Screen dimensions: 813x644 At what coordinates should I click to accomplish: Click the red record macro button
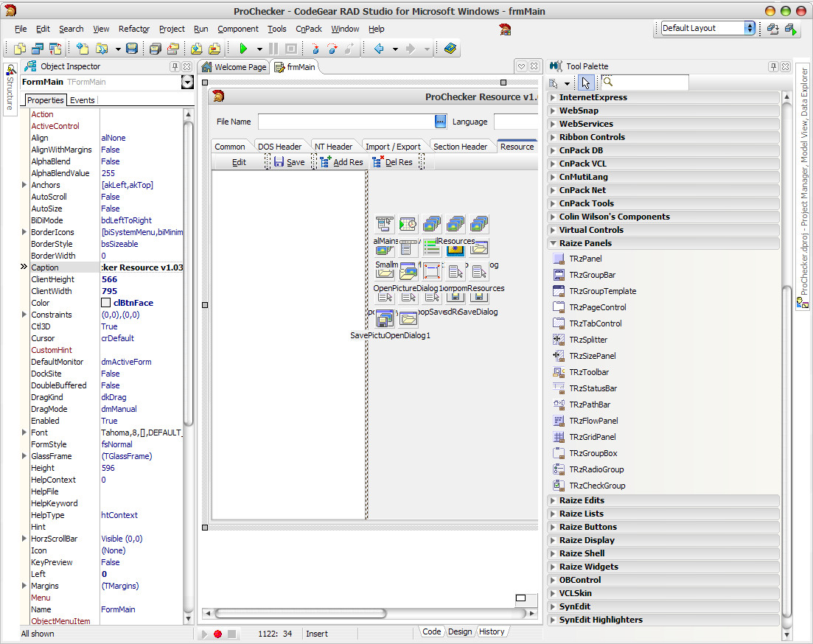click(217, 634)
